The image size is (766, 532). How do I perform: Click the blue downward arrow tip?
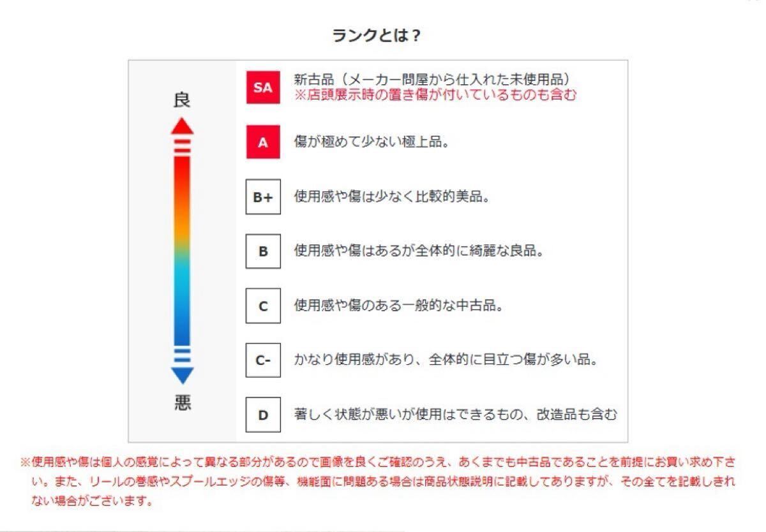(x=183, y=375)
